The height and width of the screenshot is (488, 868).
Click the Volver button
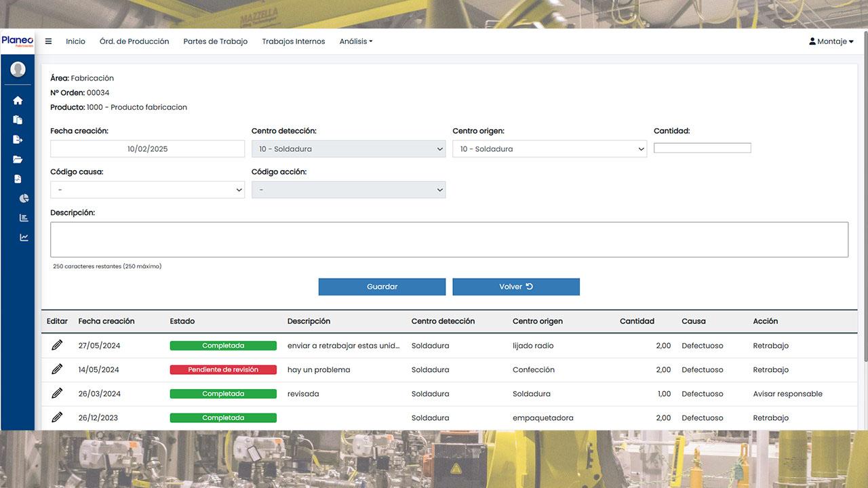click(x=516, y=286)
